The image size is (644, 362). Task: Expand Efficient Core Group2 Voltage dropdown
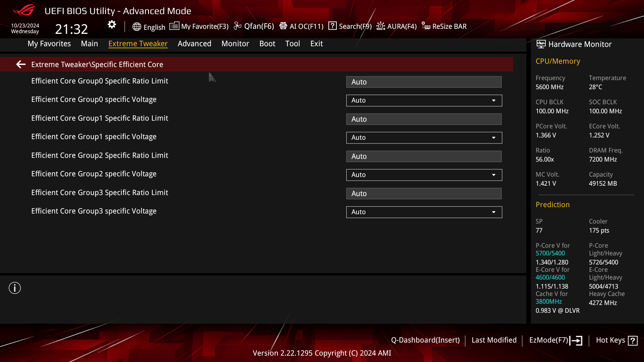[494, 175]
